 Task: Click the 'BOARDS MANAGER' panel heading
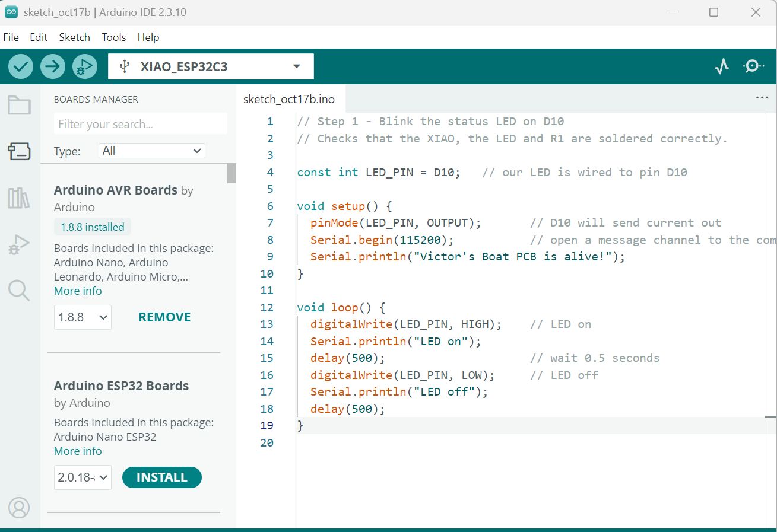point(96,100)
